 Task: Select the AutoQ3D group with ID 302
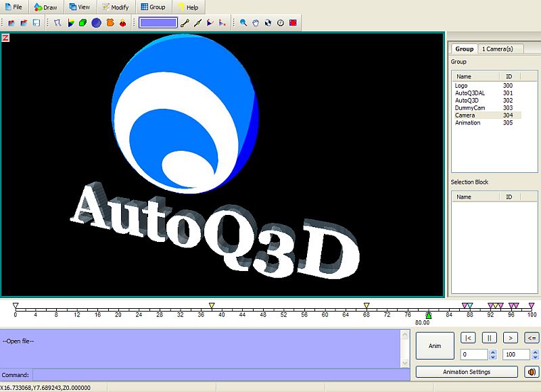(486, 100)
